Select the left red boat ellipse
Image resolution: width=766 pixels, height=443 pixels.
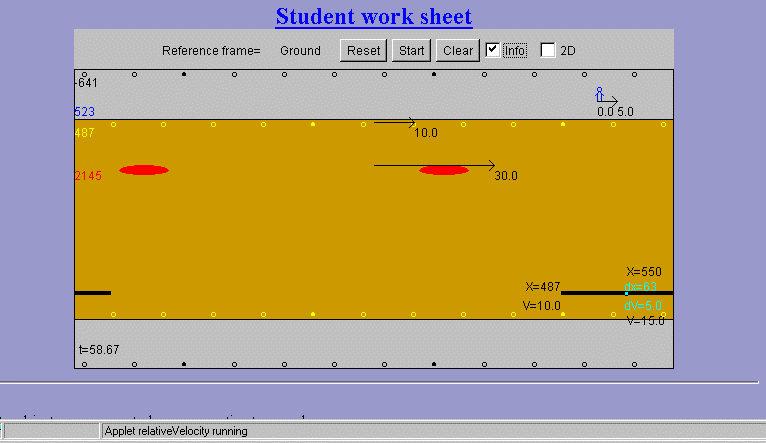coord(144,170)
